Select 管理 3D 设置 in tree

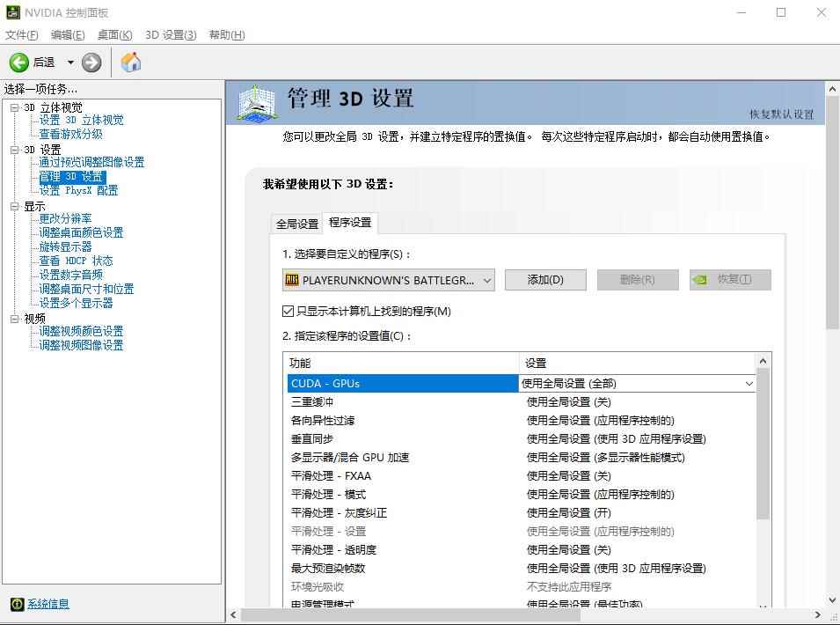click(x=72, y=177)
